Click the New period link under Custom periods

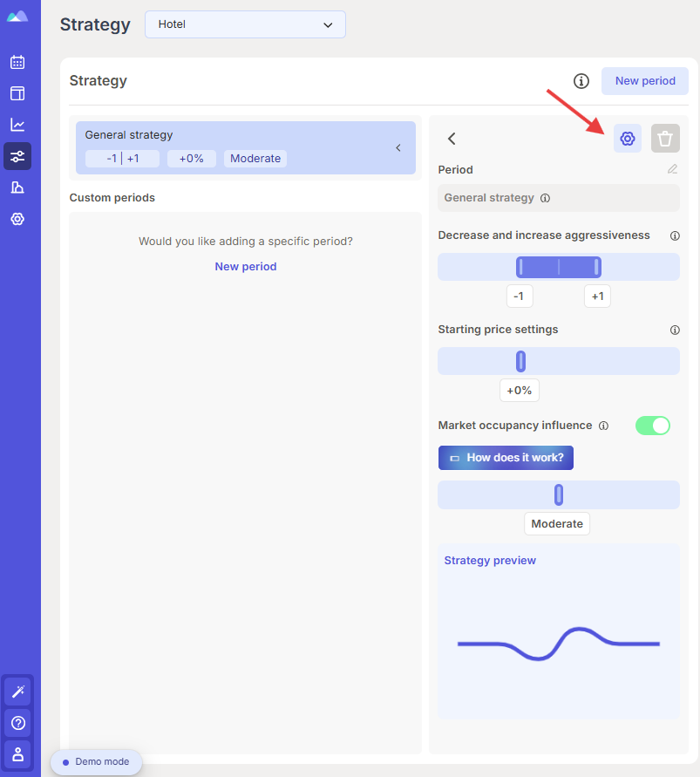[246, 267]
